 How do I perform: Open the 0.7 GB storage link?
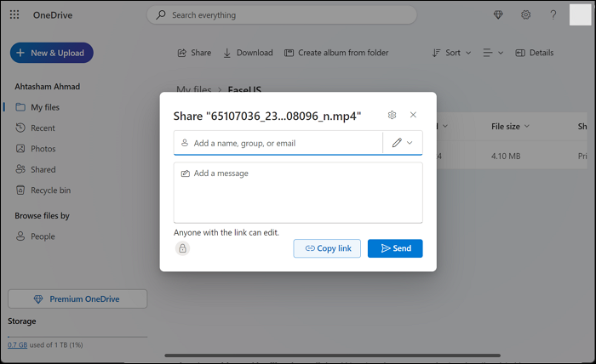click(x=18, y=344)
